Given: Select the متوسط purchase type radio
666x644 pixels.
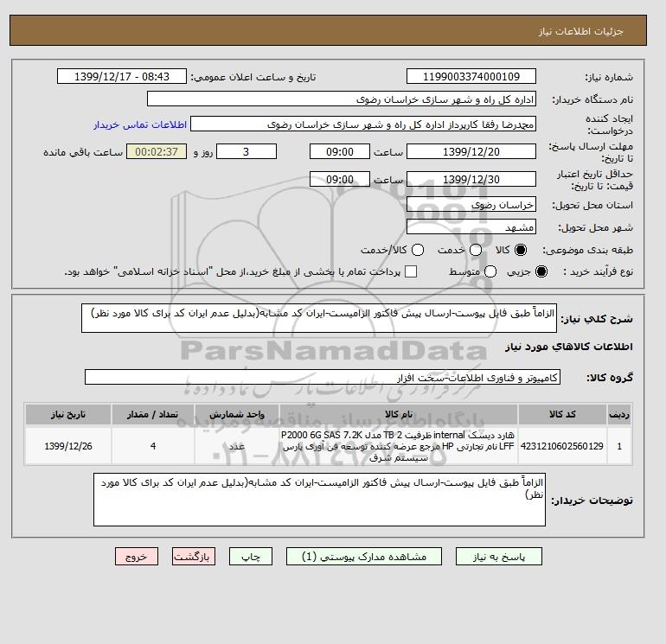Looking at the screenshot, I should 490,271.
